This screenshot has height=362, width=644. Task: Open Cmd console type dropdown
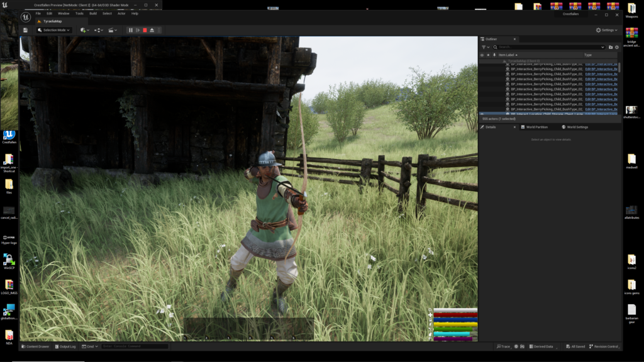point(90,346)
